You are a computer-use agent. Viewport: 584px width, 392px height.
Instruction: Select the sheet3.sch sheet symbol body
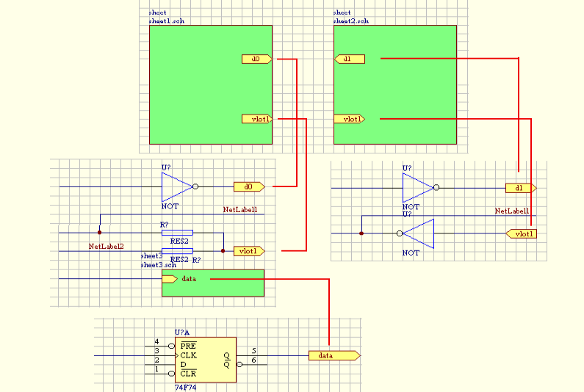[x=228, y=286]
